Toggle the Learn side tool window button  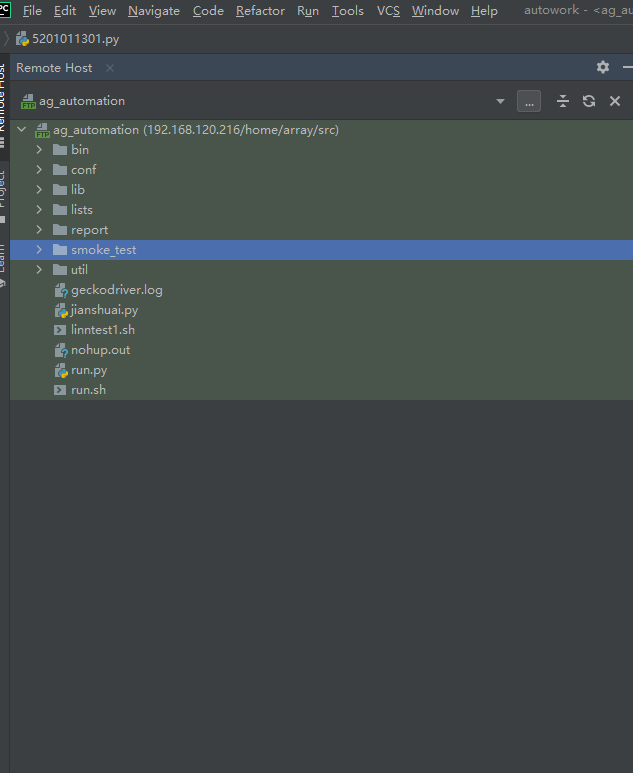(x=3, y=264)
